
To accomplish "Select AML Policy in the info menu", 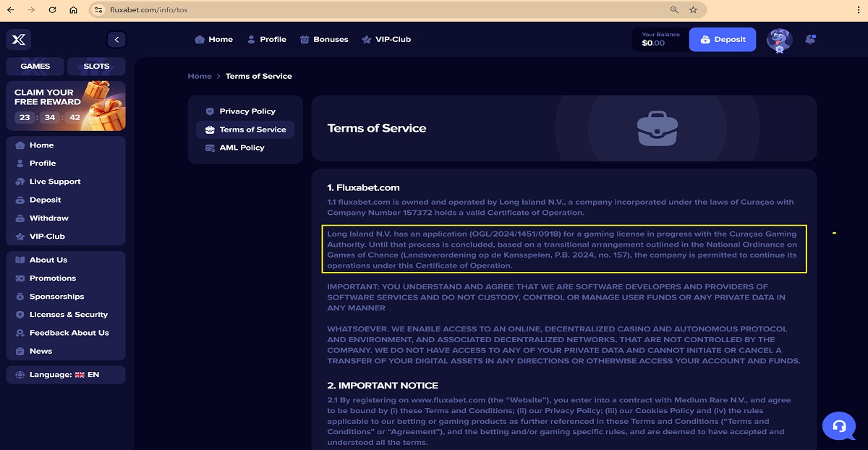I will (242, 148).
